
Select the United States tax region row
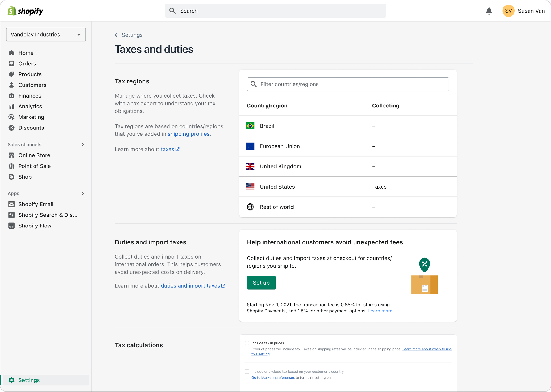coord(348,187)
